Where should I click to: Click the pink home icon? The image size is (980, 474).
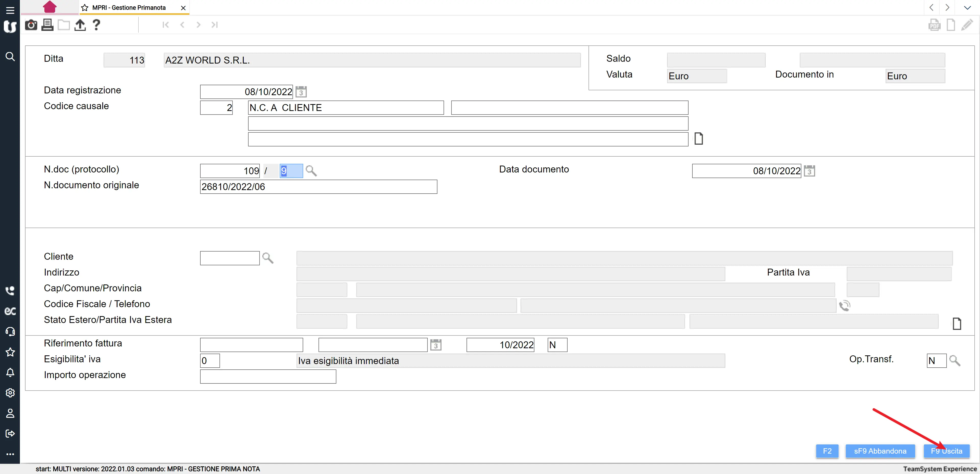click(x=50, y=7)
